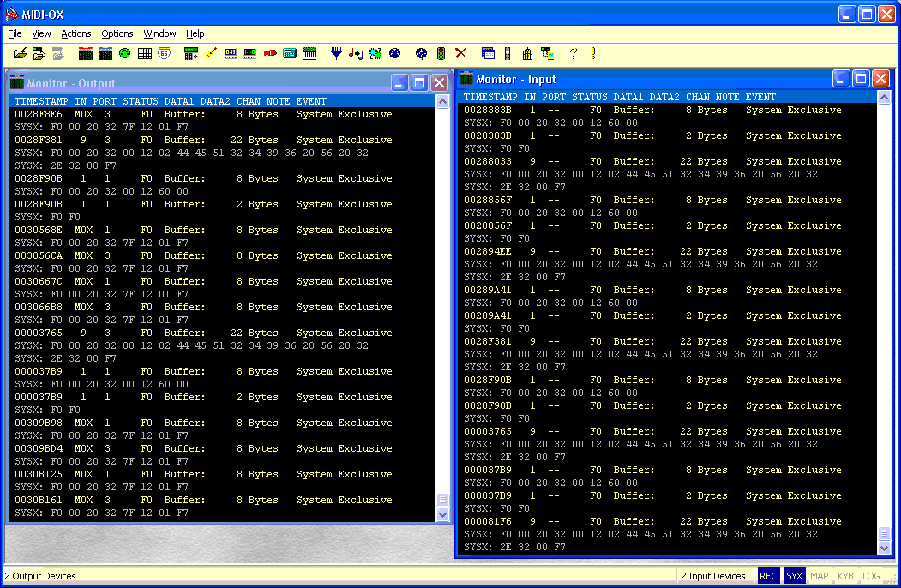Image resolution: width=901 pixels, height=588 pixels.
Task: Click the blue window layout toolbar icon
Action: tap(488, 54)
